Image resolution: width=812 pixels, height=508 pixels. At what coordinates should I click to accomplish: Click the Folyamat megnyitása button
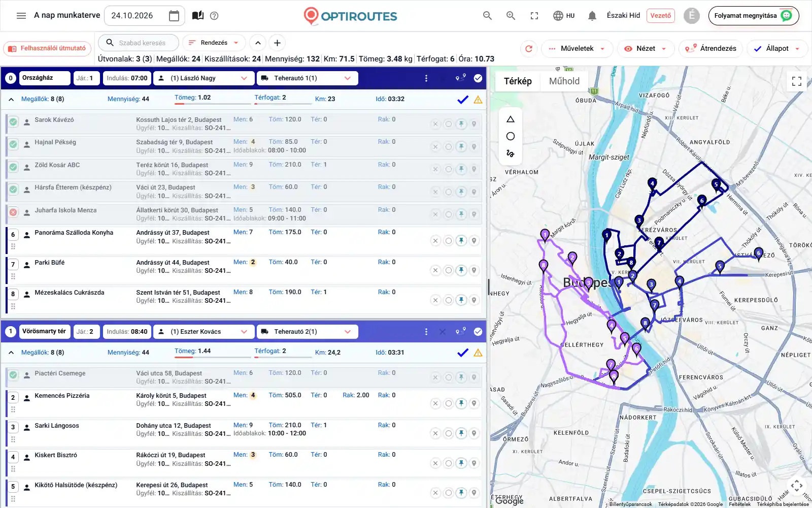point(754,16)
